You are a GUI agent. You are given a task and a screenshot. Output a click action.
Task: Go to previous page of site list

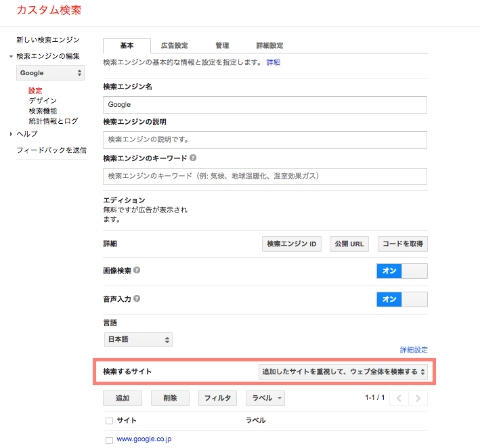[x=399, y=398]
